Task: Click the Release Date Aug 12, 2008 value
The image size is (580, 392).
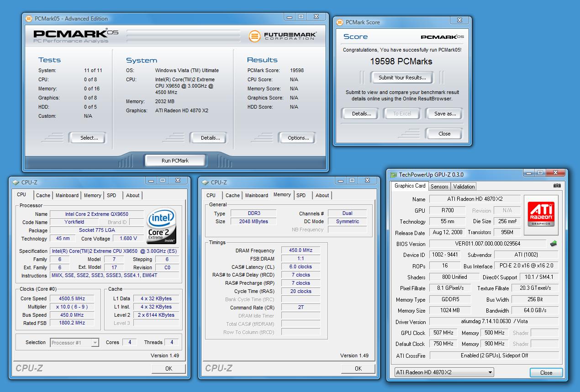Action: coord(448,232)
